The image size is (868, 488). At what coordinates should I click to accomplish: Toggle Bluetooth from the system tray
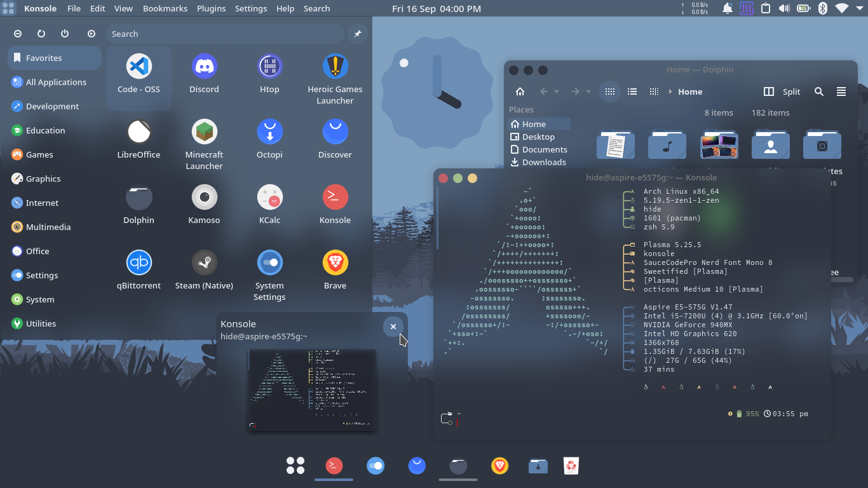click(822, 8)
